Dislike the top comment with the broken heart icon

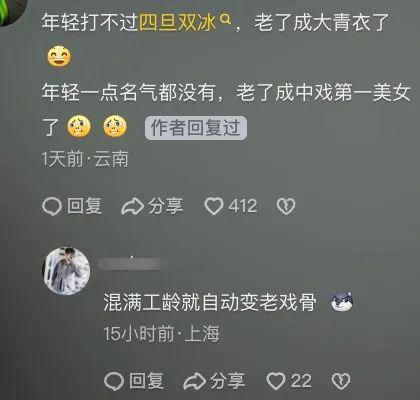pyautogui.click(x=286, y=206)
